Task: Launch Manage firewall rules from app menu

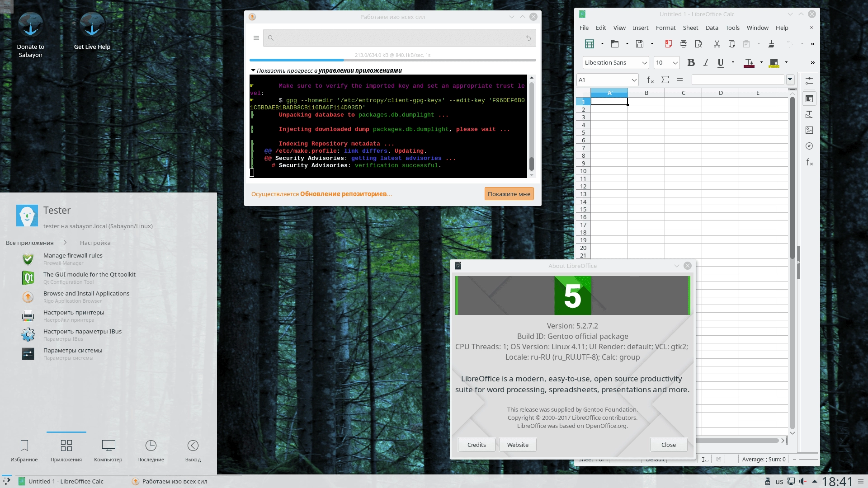Action: (x=108, y=259)
